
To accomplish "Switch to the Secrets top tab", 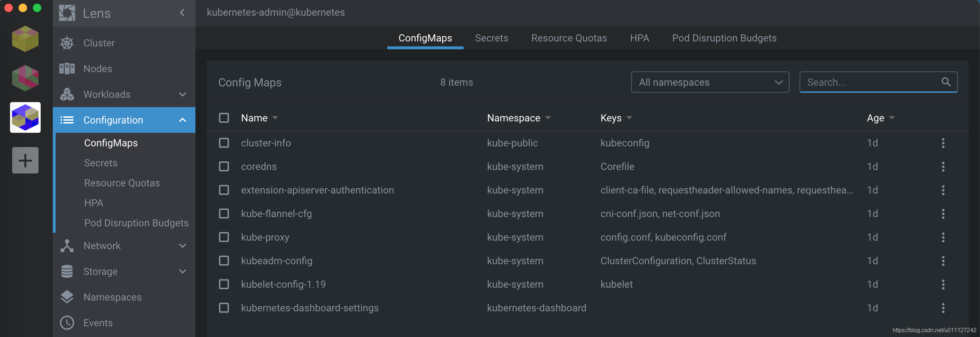I will point(491,38).
